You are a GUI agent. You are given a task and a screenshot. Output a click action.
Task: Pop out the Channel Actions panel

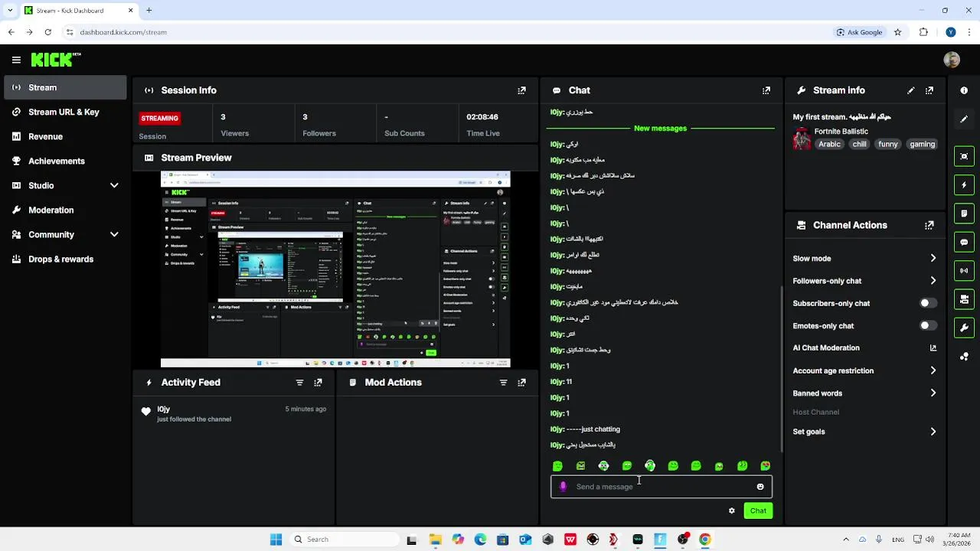(929, 225)
